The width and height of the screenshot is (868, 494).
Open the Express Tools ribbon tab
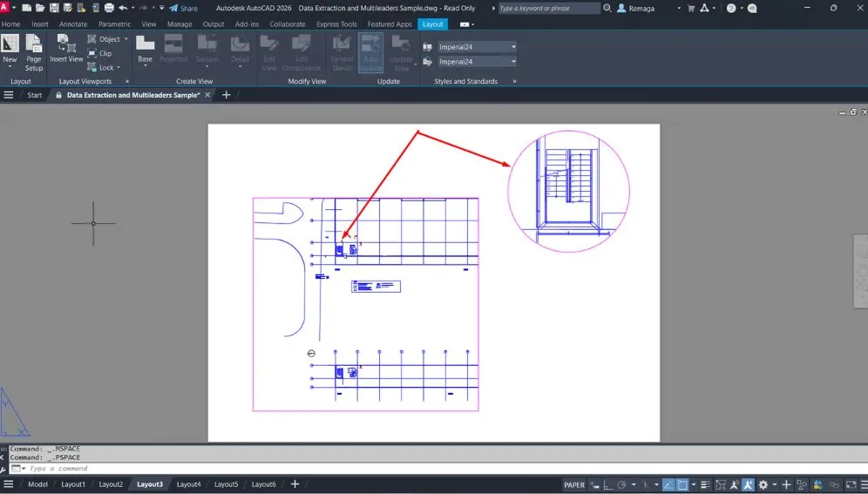point(336,24)
